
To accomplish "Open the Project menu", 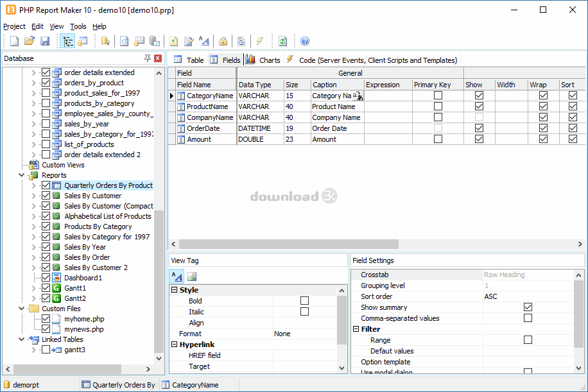I will coord(14,26).
